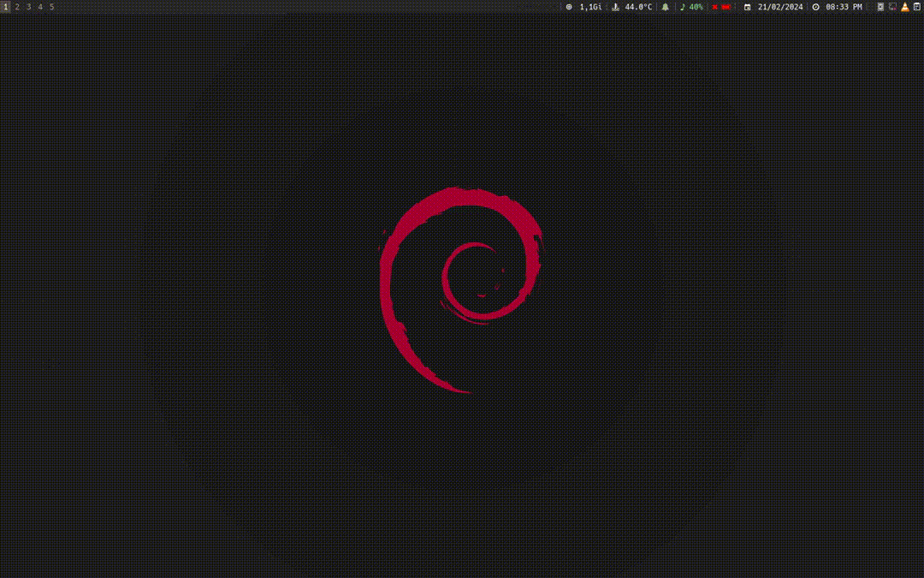Click the time 08:33 PM
924x578 pixels.
844,7
